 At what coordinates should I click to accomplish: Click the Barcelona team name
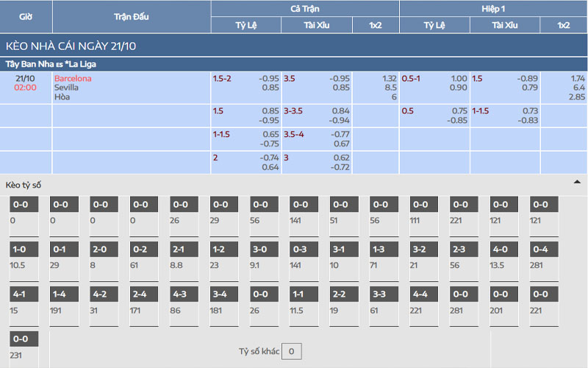(73, 78)
